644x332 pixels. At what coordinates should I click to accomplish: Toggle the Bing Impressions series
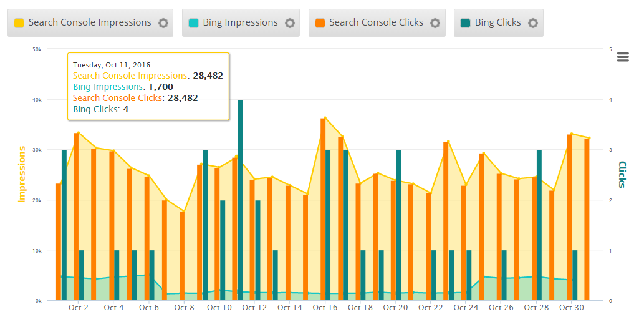240,22
